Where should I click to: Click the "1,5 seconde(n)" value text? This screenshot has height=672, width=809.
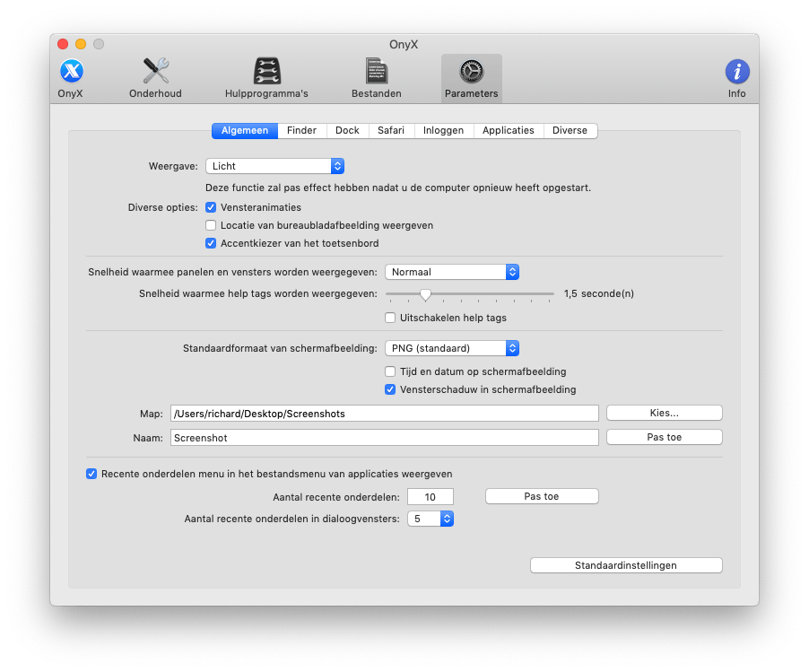[598, 293]
